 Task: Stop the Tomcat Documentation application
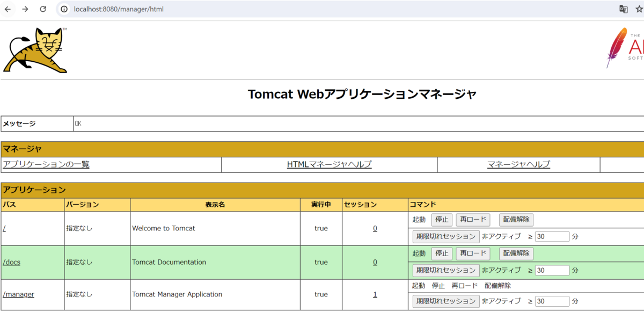click(442, 253)
